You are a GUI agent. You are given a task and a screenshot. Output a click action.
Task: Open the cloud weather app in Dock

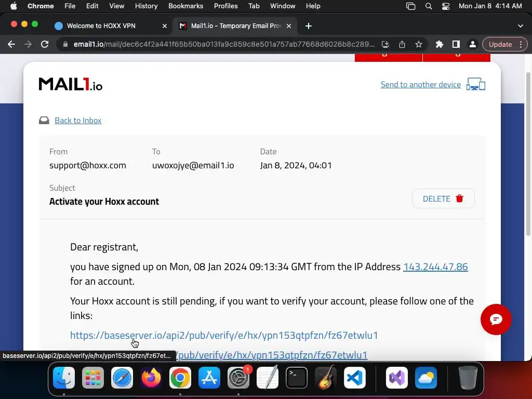(x=426, y=378)
